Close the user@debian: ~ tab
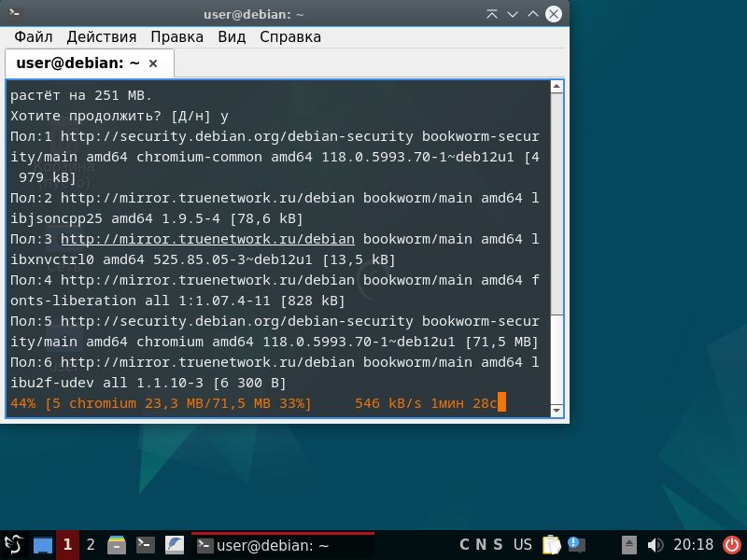The width and height of the screenshot is (747, 560). 153,63
